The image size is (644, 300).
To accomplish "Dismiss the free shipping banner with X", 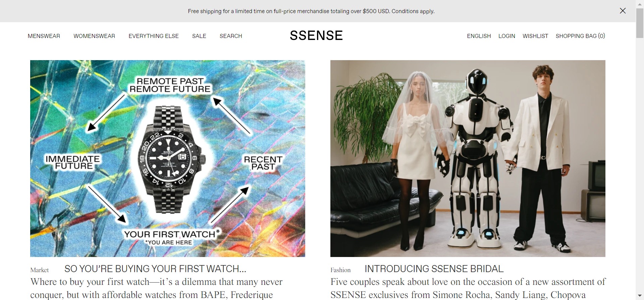I will 623,11.
